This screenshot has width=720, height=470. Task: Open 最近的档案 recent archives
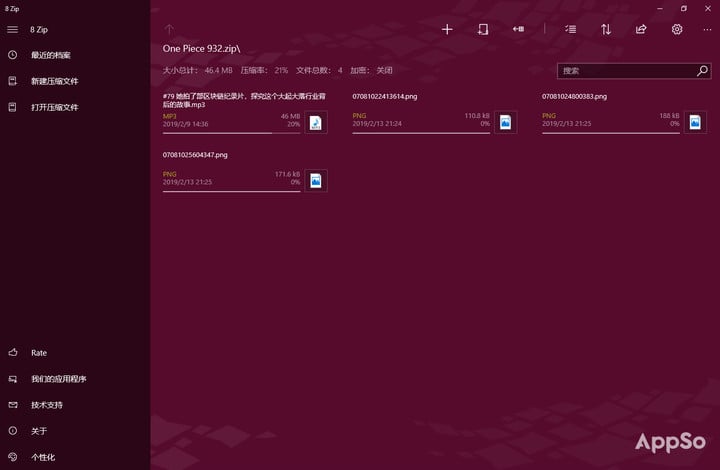75,55
